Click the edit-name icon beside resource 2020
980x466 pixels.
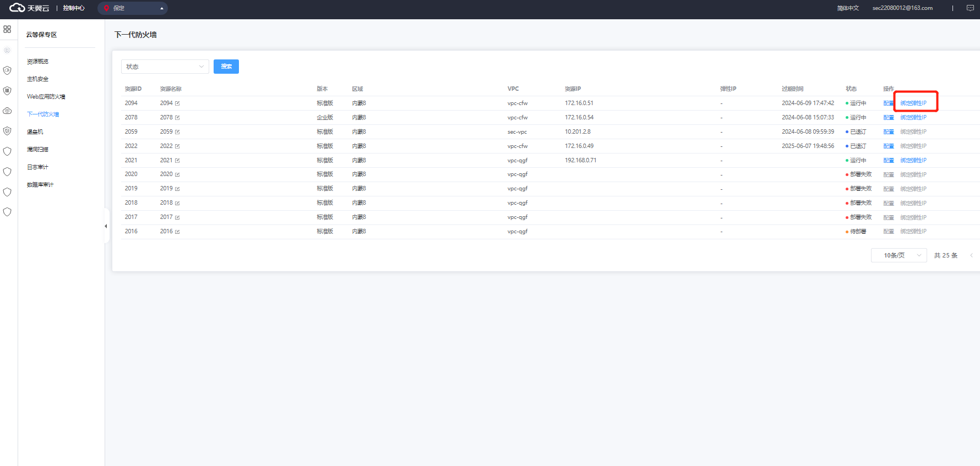click(x=177, y=174)
